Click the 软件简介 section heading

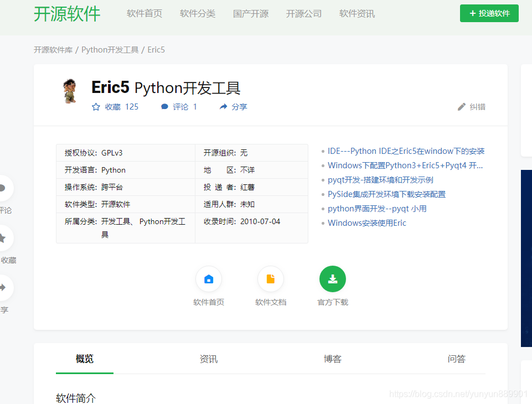point(76,398)
